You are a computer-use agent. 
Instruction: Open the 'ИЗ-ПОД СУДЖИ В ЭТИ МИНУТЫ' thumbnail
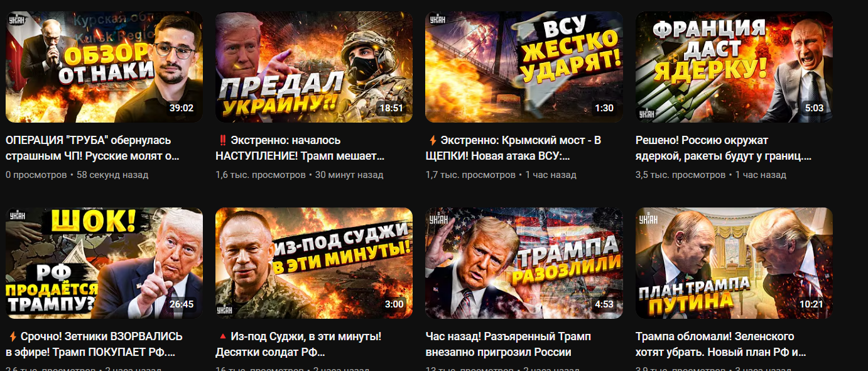(x=314, y=263)
